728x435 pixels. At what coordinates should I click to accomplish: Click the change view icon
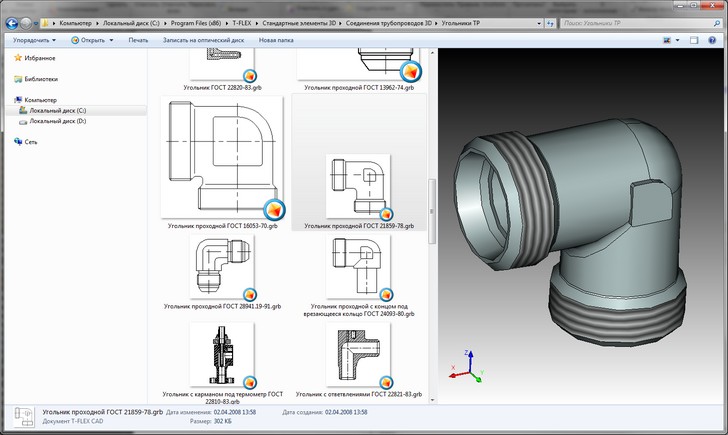coord(667,40)
